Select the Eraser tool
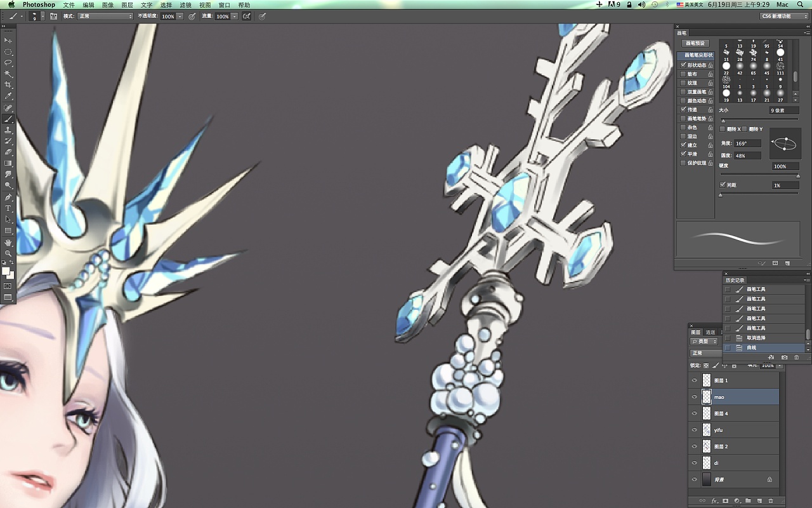Image resolution: width=812 pixels, height=508 pixels. point(8,152)
